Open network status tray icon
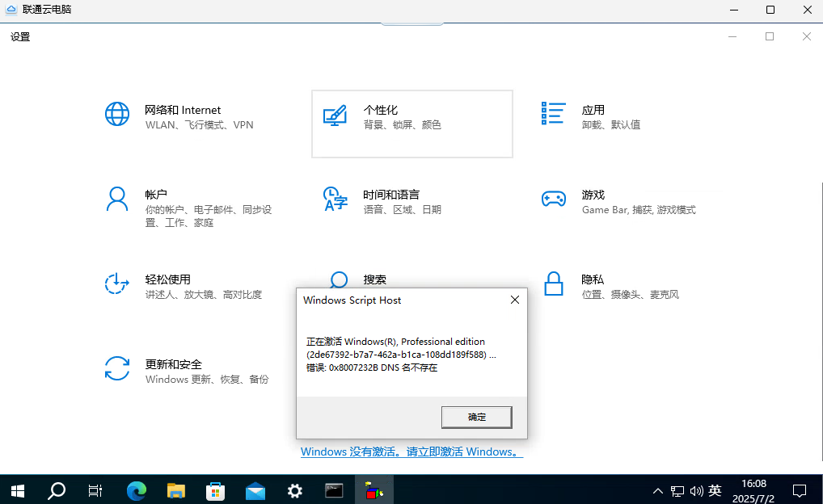 click(x=677, y=491)
